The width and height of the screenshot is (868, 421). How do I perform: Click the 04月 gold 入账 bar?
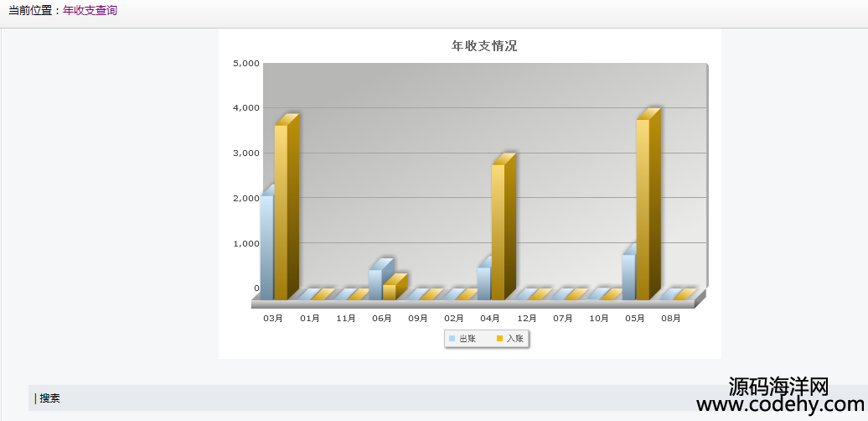pyautogui.click(x=504, y=227)
